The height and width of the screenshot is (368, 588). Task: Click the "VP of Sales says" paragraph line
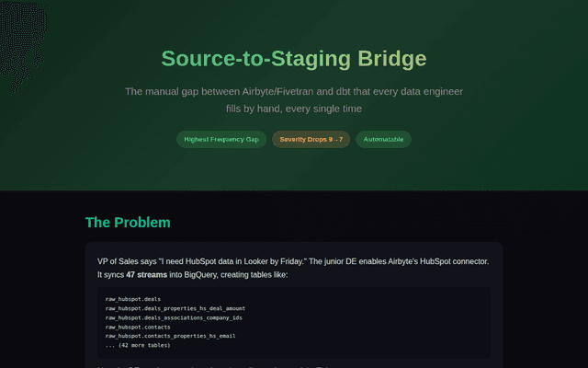pos(293,261)
